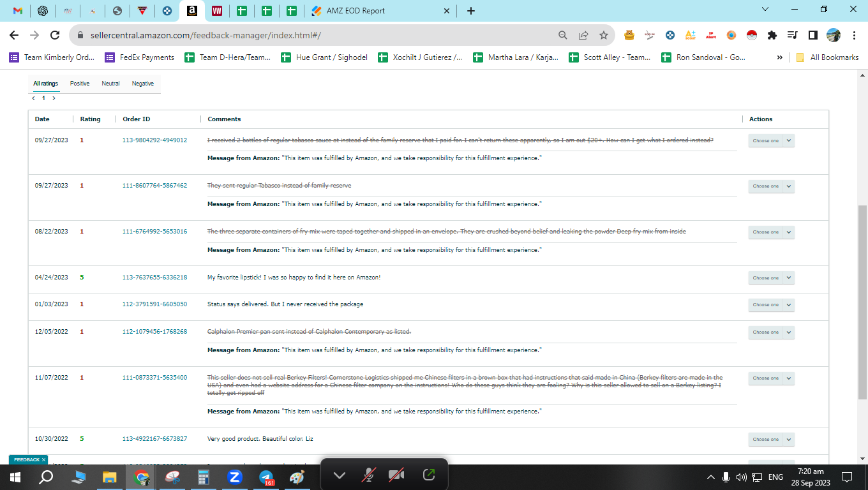Open a new browser tab
The height and width of the screenshot is (490, 868).
471,11
